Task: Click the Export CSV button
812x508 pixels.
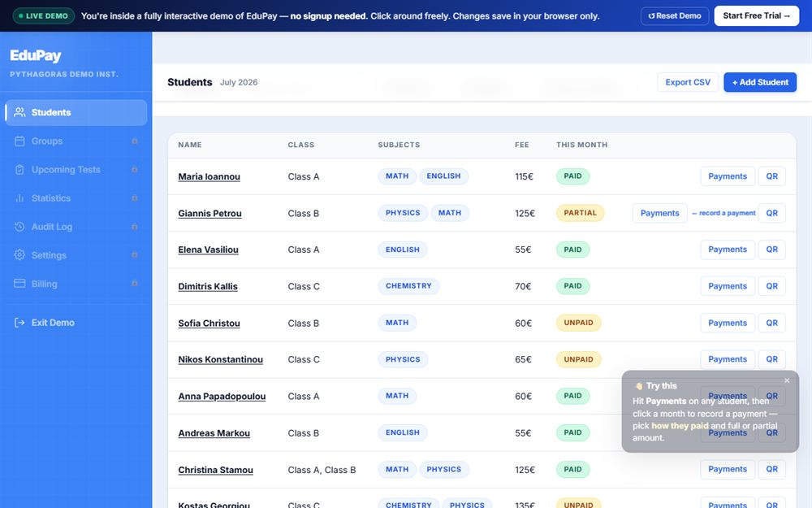Action: pyautogui.click(x=687, y=82)
